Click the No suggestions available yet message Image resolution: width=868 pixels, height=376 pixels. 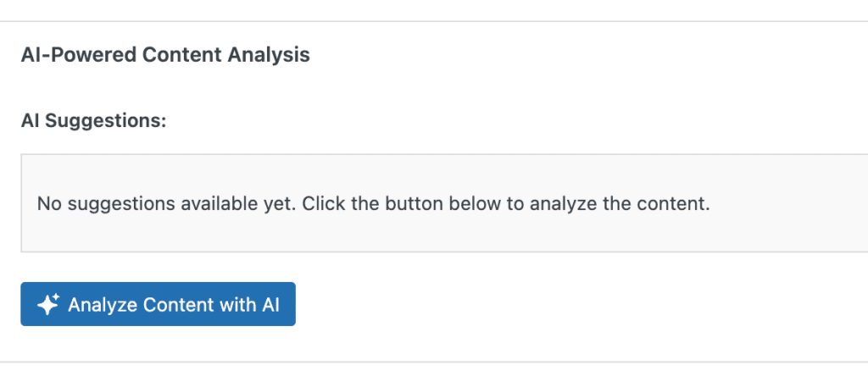click(373, 204)
